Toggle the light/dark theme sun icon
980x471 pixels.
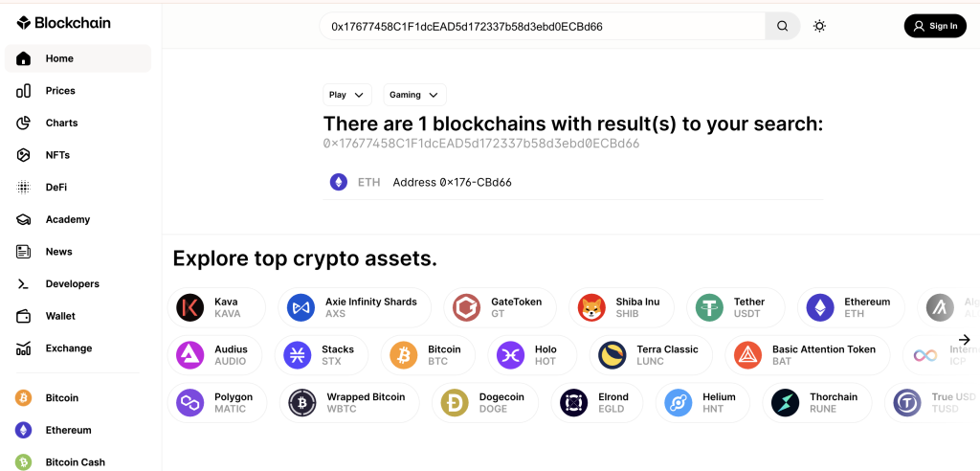pos(819,27)
